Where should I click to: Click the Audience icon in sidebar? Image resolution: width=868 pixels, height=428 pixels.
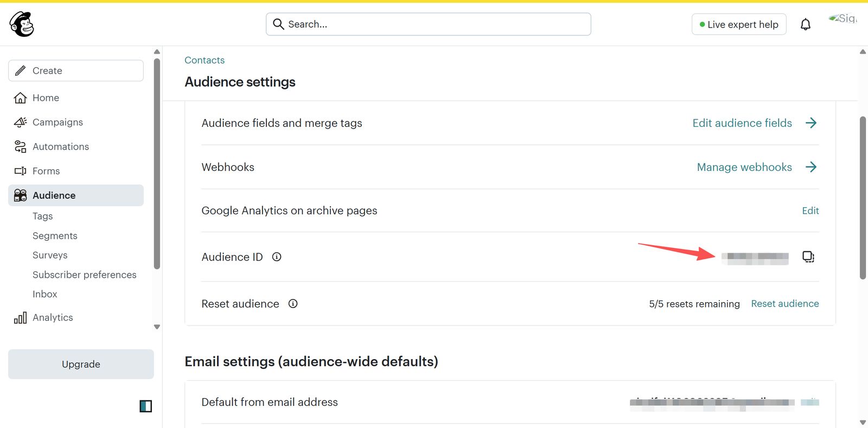coord(20,195)
